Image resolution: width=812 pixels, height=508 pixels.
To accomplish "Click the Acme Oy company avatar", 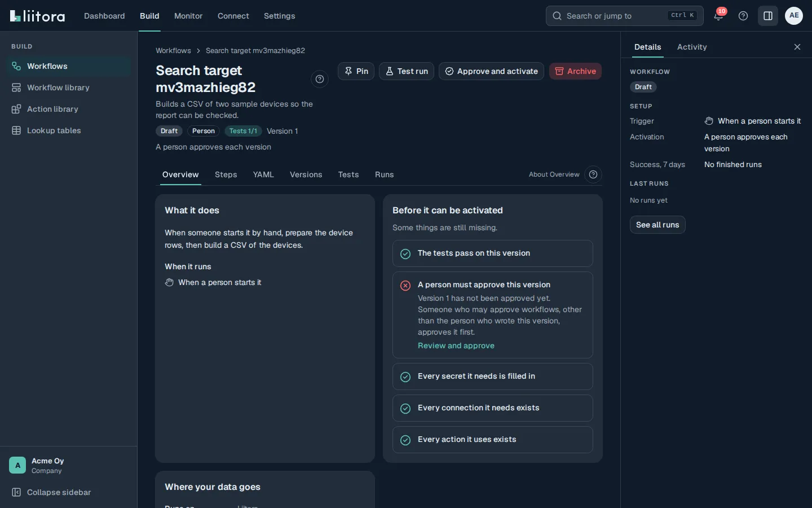I will click(x=17, y=465).
